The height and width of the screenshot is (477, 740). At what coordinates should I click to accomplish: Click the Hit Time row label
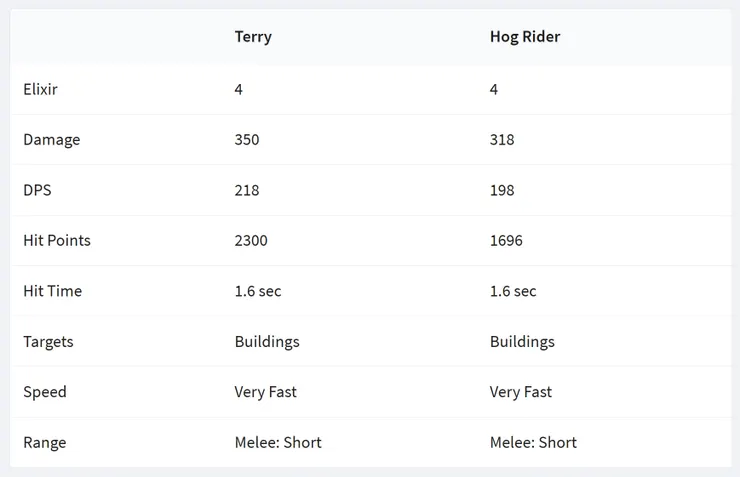tap(53, 291)
